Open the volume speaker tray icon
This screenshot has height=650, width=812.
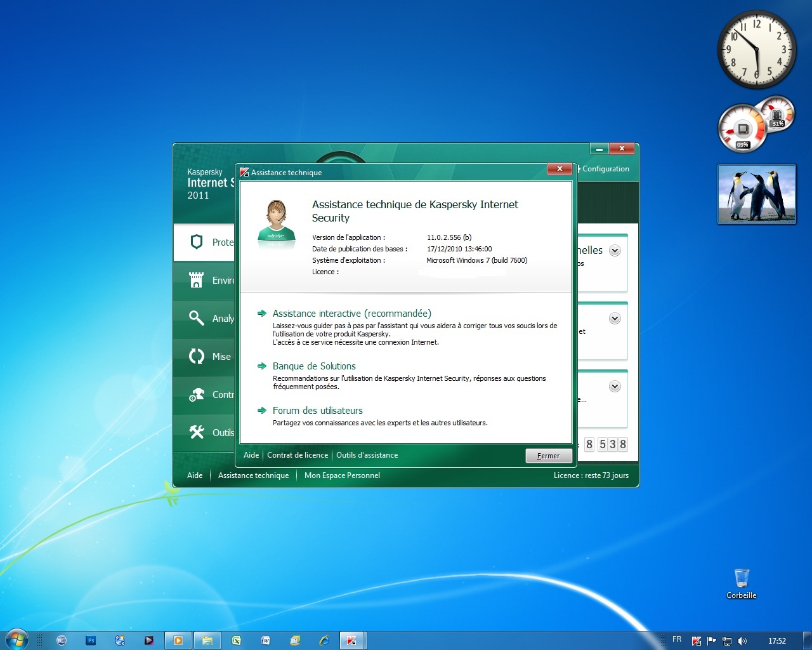click(742, 641)
